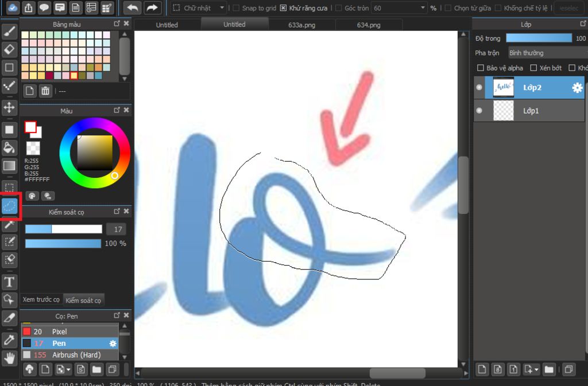This screenshot has height=386, width=588.
Task: Undo with the back arrow button
Action: (x=132, y=7)
